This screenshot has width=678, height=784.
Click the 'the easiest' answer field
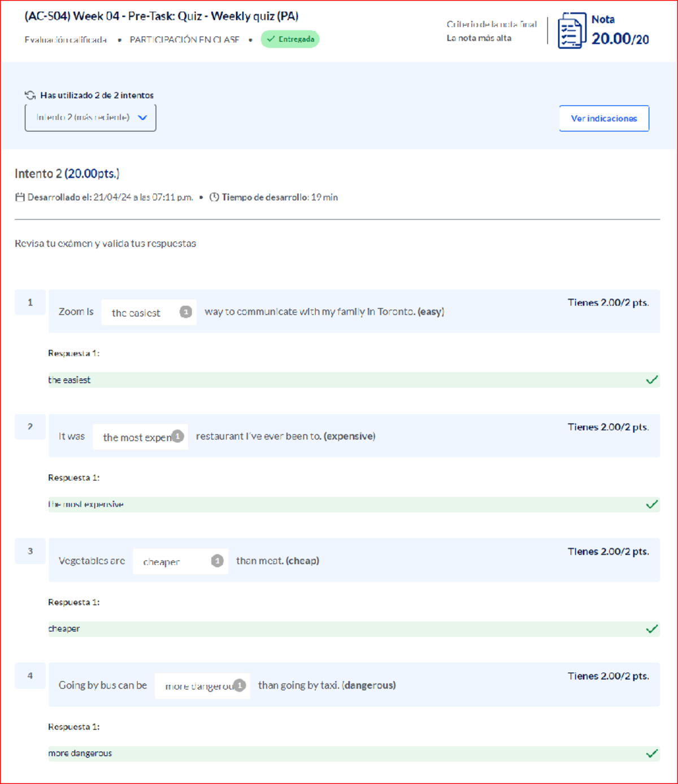point(149,312)
